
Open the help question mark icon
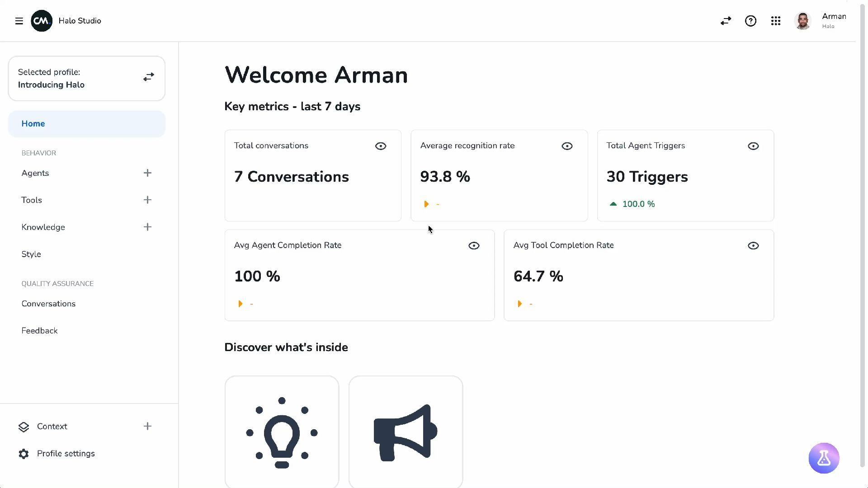coord(750,21)
